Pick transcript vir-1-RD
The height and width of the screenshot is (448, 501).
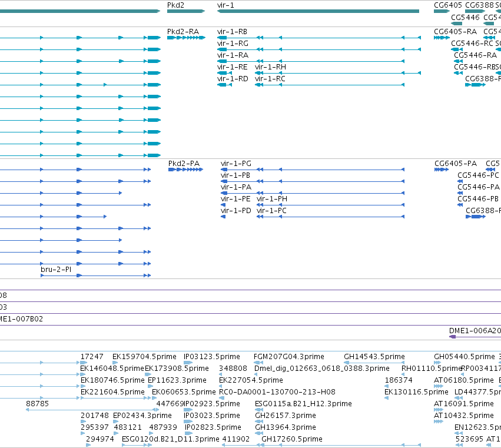point(233,79)
